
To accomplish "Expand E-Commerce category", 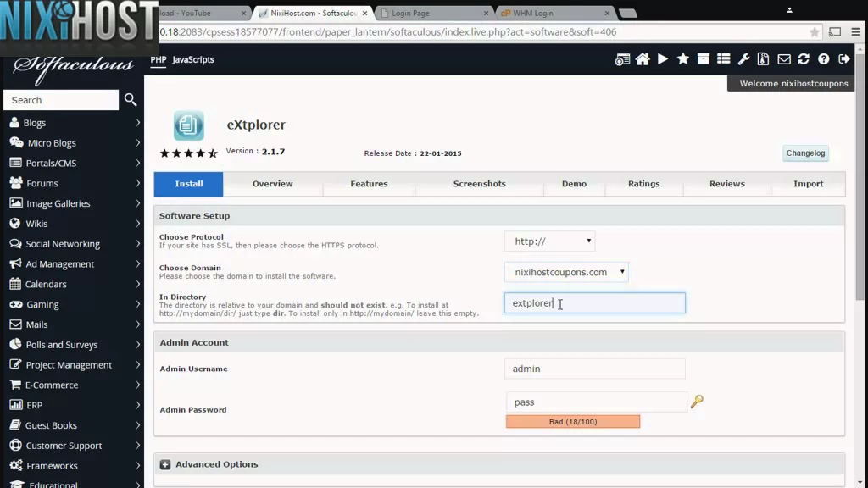I will click(x=75, y=385).
